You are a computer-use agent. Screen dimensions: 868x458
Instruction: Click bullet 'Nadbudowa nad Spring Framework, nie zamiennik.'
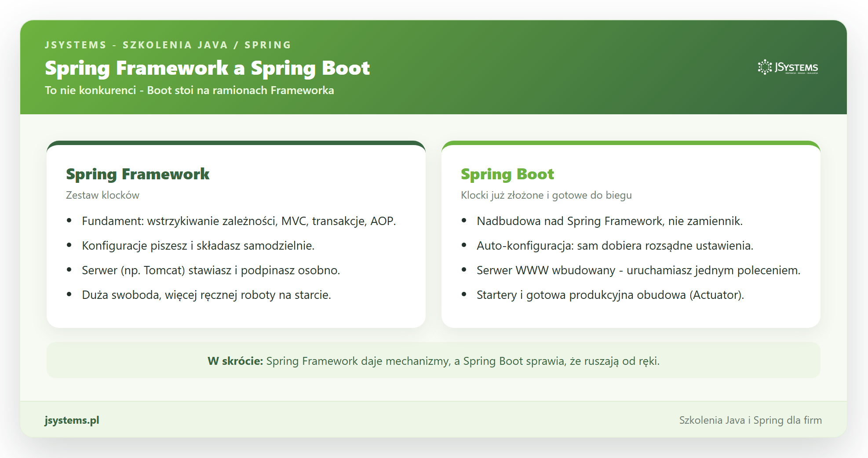(609, 221)
